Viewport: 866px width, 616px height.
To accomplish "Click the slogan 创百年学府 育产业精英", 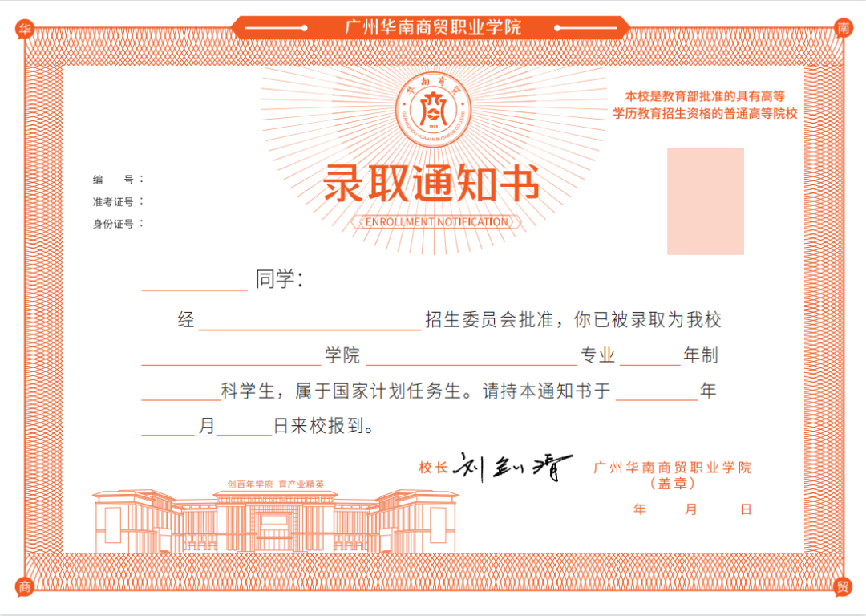I will click(276, 484).
